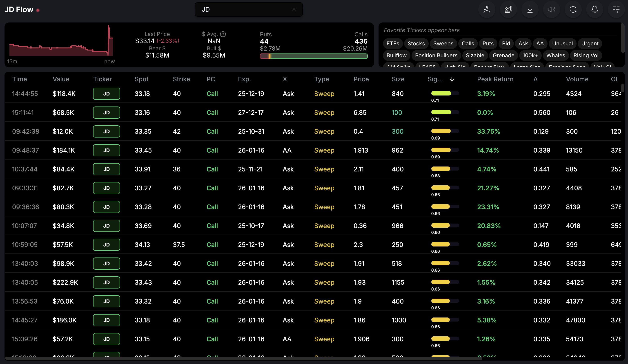The image size is (628, 364).
Task: Select the ETFs filter chip
Action: click(393, 44)
